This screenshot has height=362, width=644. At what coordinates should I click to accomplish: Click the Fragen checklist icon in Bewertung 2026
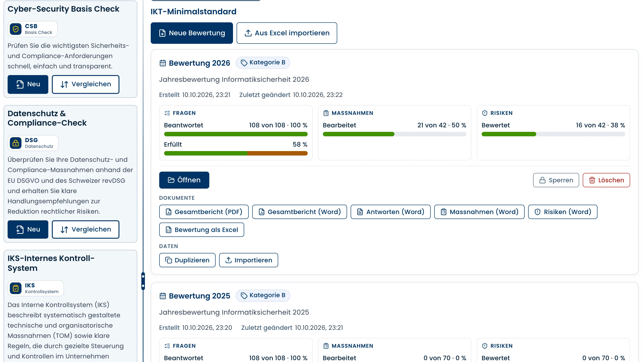[x=167, y=113]
